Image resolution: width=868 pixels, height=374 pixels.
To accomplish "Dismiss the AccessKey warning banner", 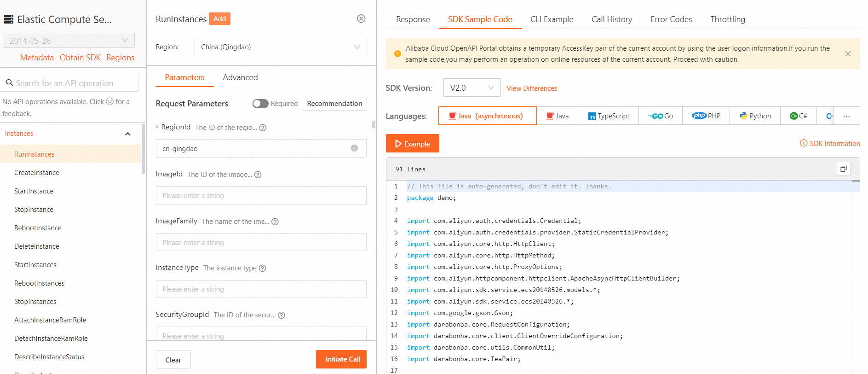I will pyautogui.click(x=848, y=53).
